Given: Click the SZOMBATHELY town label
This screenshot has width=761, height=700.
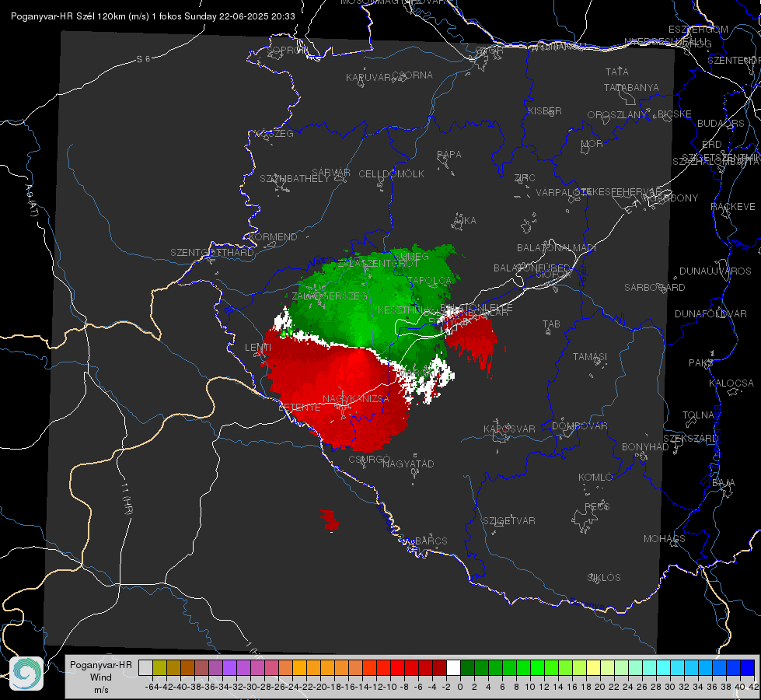Looking at the screenshot, I should (295, 179).
